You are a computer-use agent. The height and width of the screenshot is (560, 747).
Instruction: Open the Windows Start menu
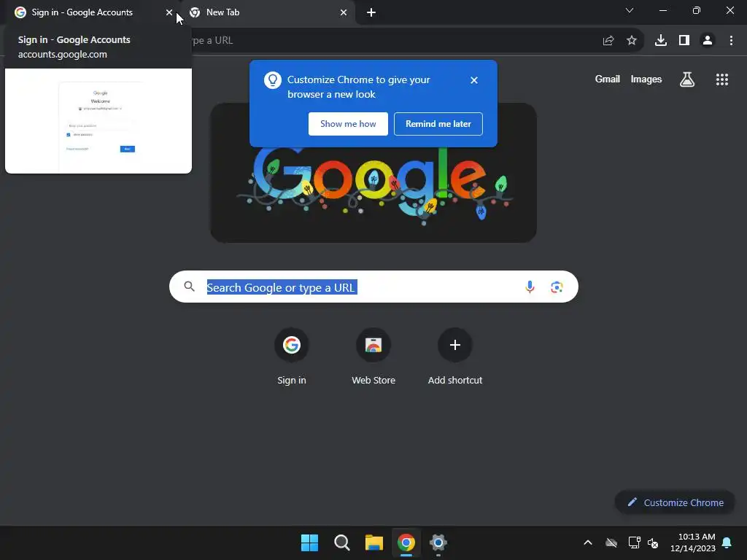pyautogui.click(x=309, y=542)
